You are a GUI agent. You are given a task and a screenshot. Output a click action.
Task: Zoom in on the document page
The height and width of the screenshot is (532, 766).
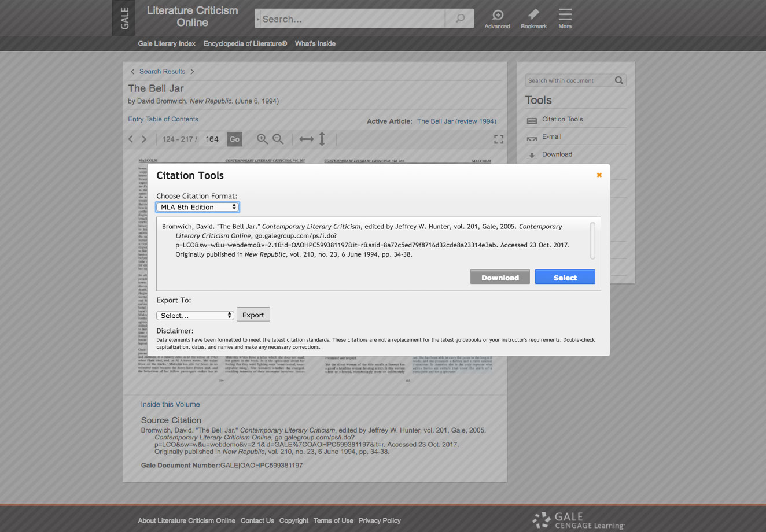262,139
